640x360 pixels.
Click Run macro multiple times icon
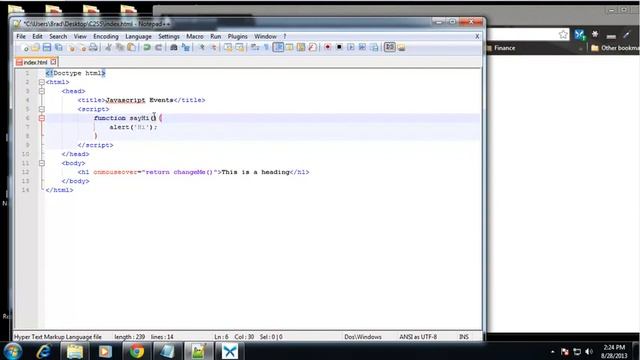[x=362, y=47]
